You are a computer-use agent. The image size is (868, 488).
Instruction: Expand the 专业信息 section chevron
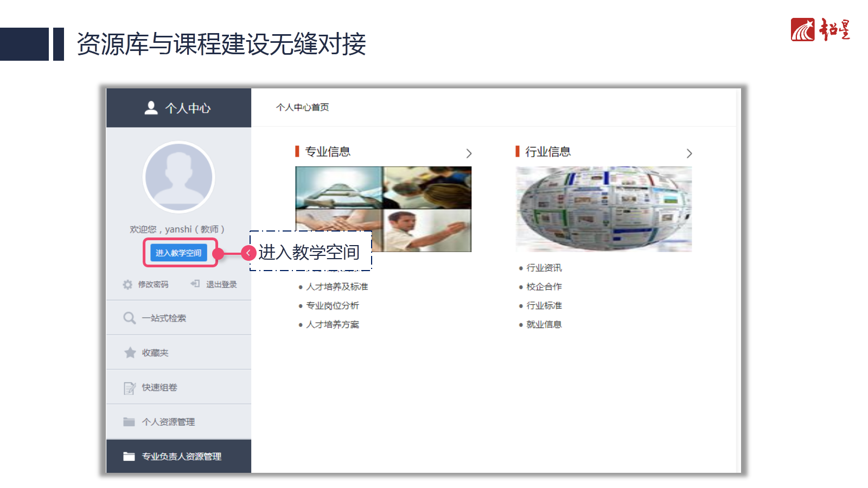[469, 153]
